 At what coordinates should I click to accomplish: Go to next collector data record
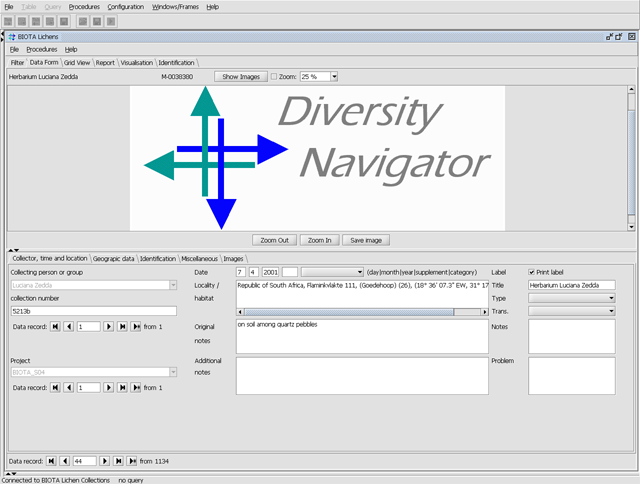109,326
